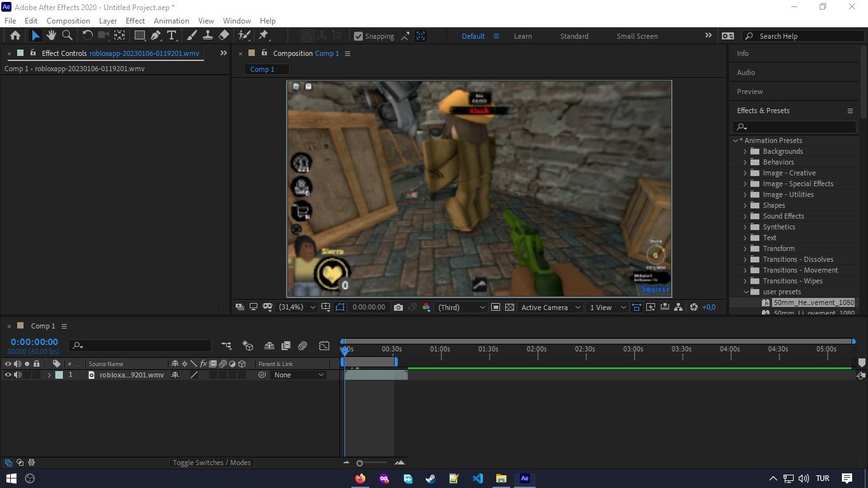The image size is (868, 488).
Task: Select the Pen tool
Action: click(156, 36)
